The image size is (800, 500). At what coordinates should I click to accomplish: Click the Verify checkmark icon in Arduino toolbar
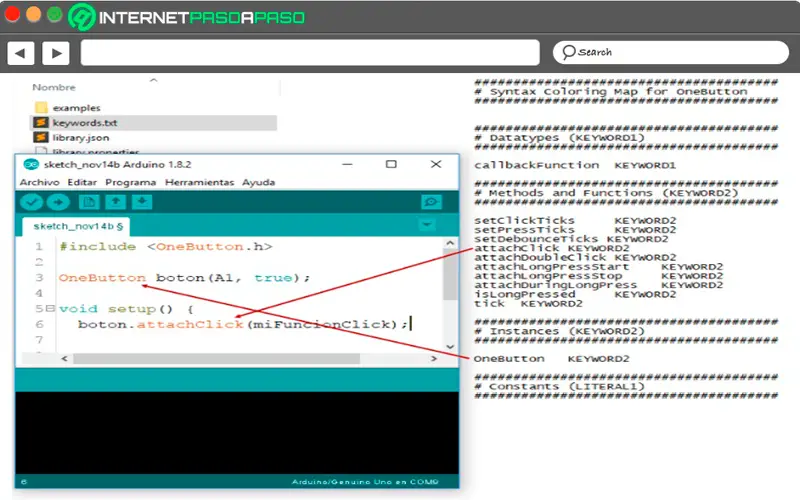click(x=31, y=203)
